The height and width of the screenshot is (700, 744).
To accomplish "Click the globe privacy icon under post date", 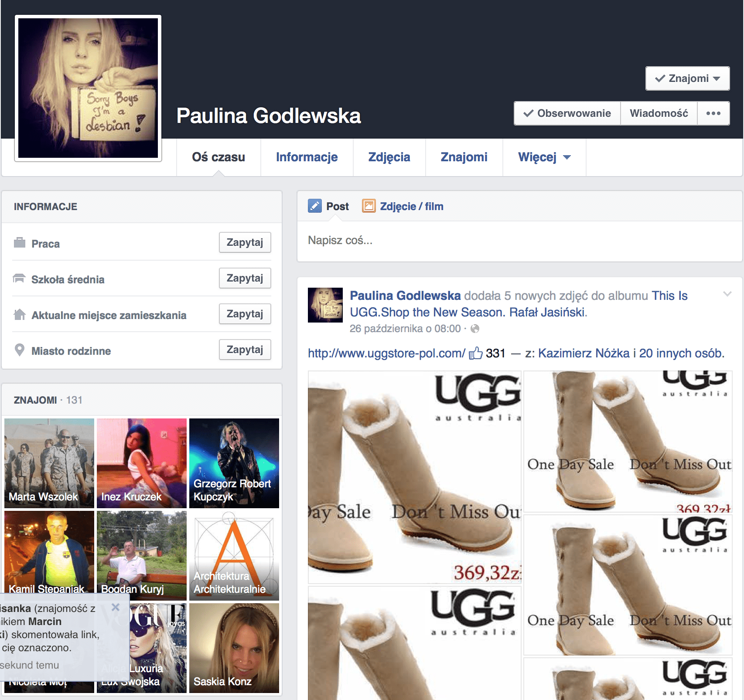I will pyautogui.click(x=475, y=329).
